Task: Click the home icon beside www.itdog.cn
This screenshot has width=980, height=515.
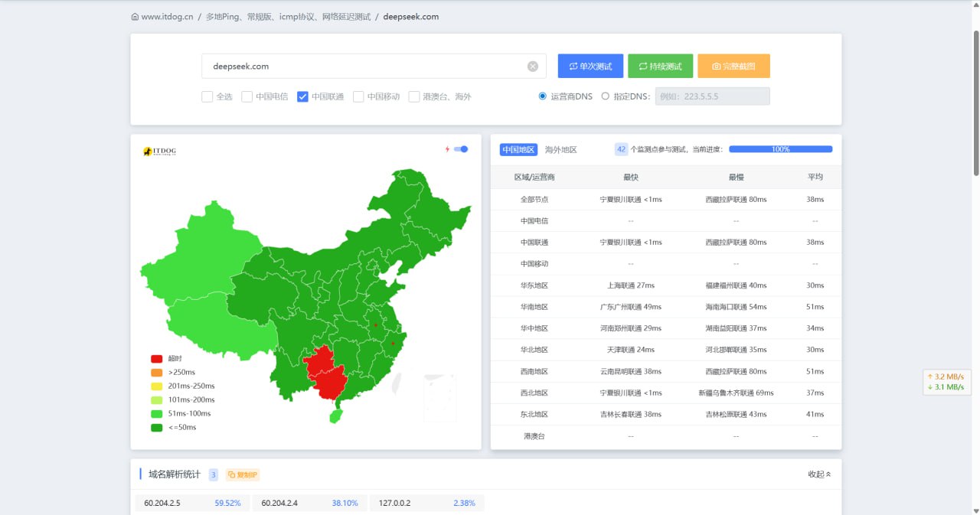Action: coord(136,17)
